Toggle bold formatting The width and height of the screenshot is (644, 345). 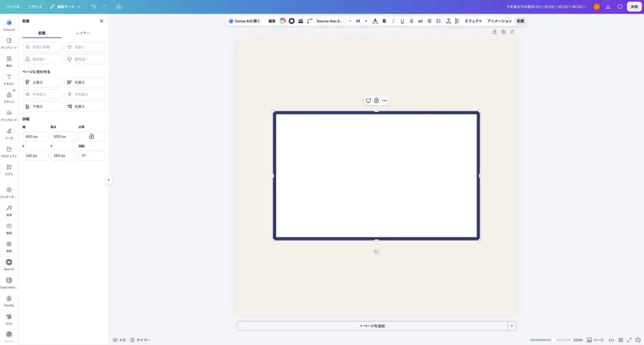point(384,21)
